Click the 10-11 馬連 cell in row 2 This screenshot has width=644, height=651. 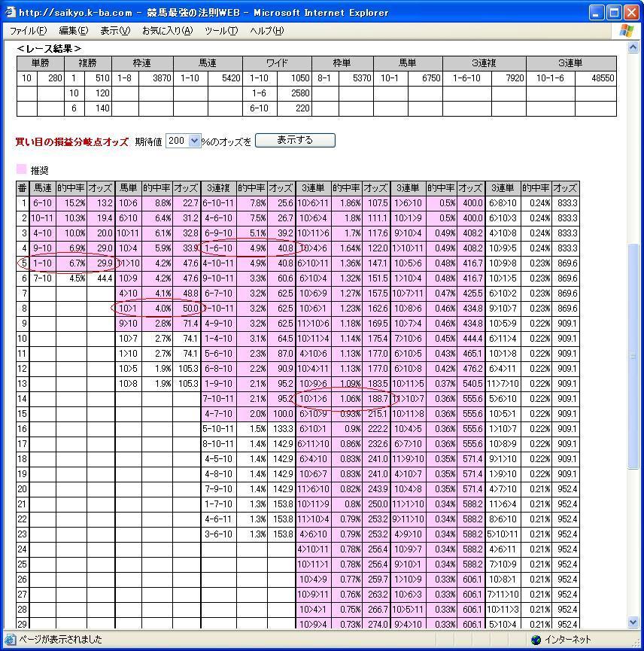[42, 218]
